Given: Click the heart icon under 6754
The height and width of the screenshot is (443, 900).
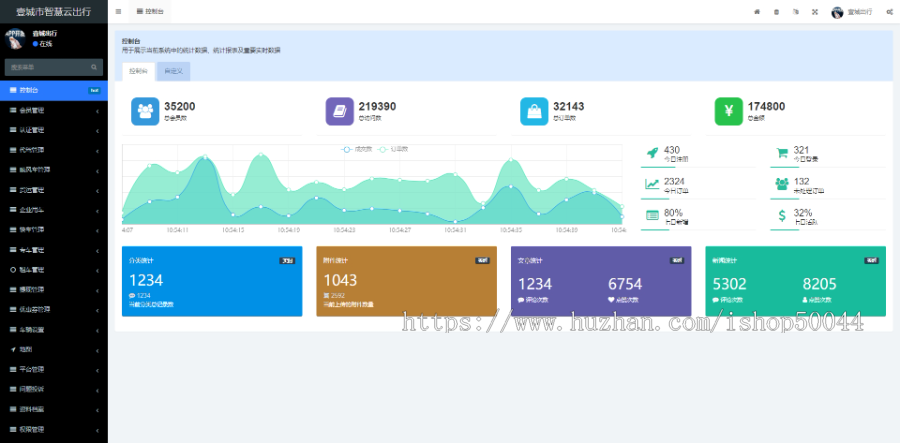Looking at the screenshot, I should (611, 300).
